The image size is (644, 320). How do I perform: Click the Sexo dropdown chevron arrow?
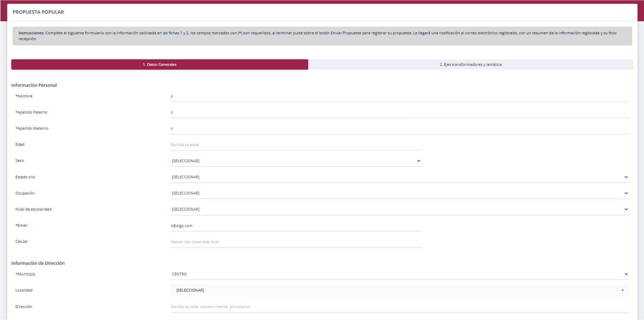pos(419,161)
